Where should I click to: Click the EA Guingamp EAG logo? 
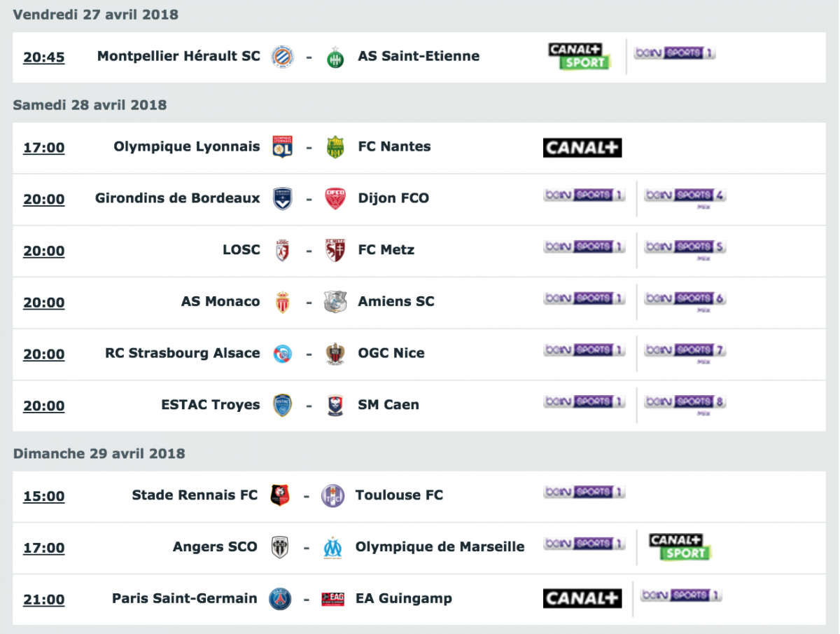[332, 599]
